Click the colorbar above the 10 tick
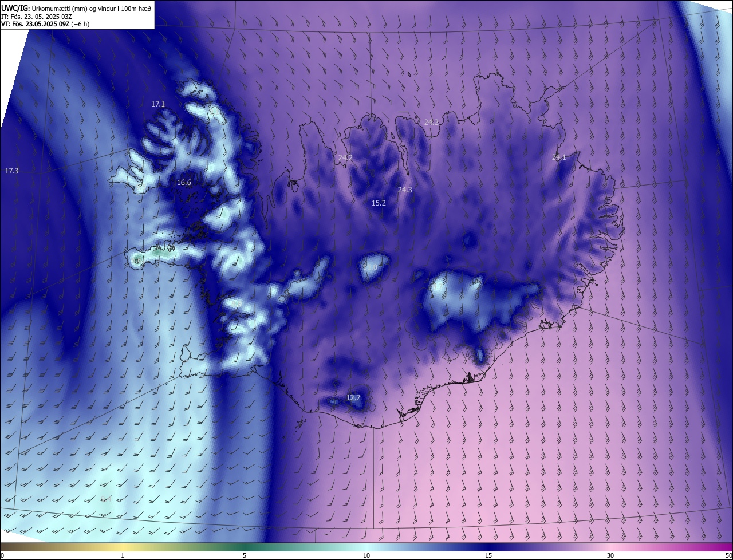Viewport: 733px width, 560px height. (366, 547)
